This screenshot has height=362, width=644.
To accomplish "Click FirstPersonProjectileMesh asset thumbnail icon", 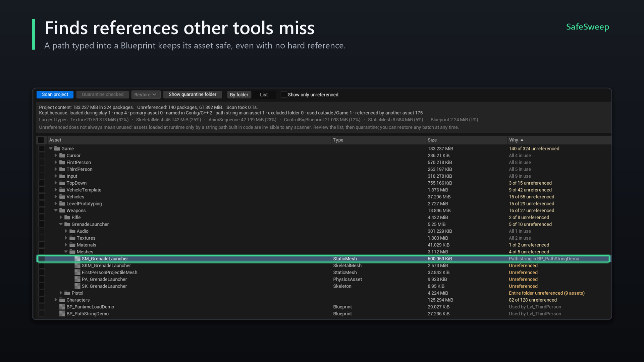I will point(77,273).
